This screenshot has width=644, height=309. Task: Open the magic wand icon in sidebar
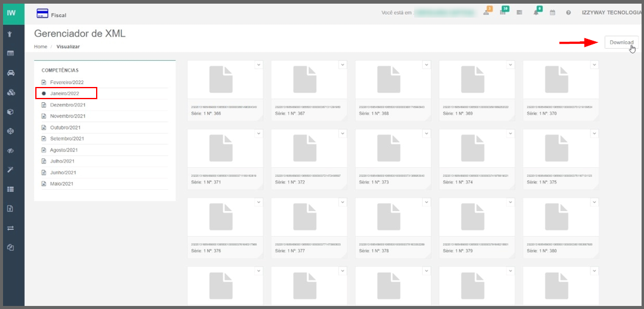click(10, 170)
